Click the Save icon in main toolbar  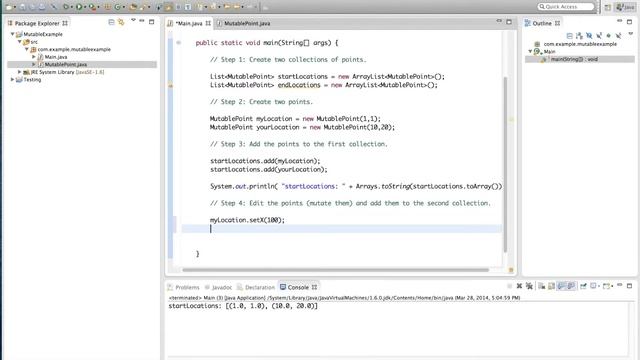(22, 7)
